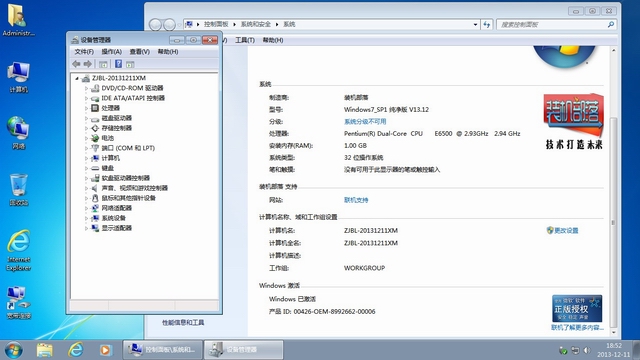Viewport: 640px width, 360px height.
Task: Select the 电池 battery icon
Action: pos(95,138)
